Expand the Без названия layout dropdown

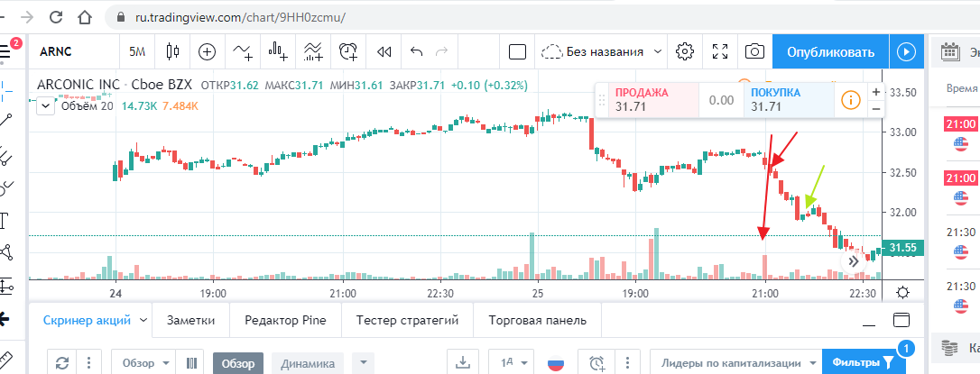658,51
